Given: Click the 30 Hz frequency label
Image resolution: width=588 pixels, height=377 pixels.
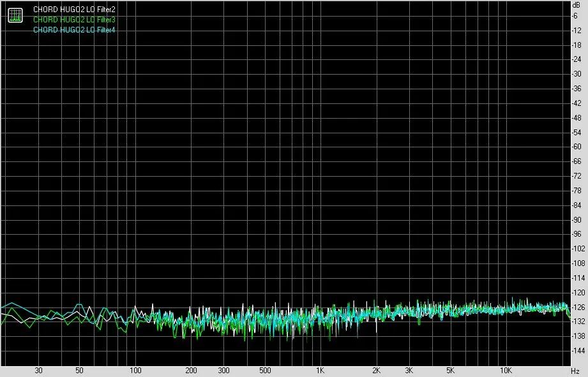Looking at the screenshot, I should pos(38,371).
